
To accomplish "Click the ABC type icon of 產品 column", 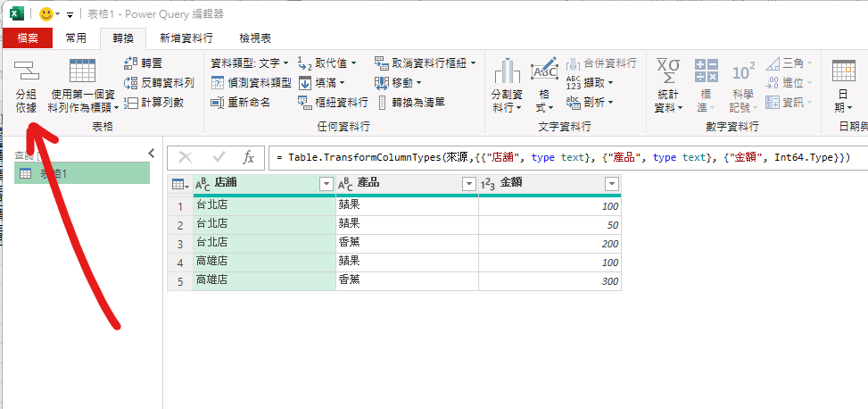I will click(346, 184).
